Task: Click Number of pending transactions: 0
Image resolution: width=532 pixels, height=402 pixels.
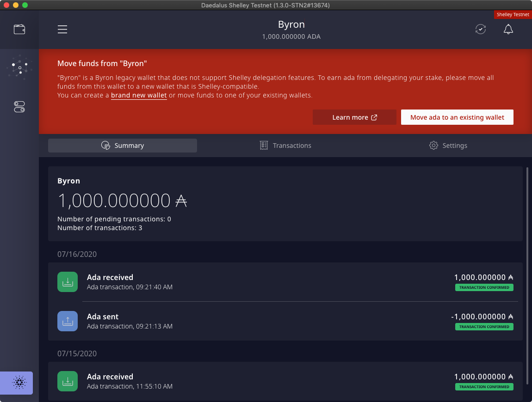Action: (x=114, y=219)
